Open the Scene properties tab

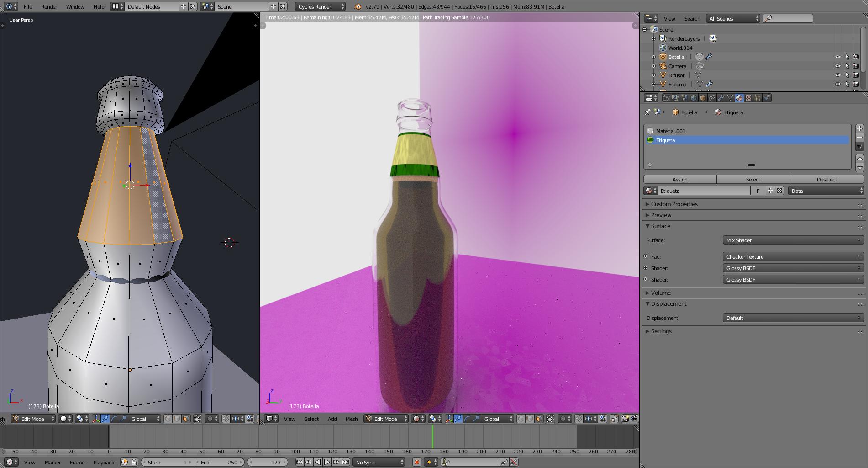tap(684, 98)
